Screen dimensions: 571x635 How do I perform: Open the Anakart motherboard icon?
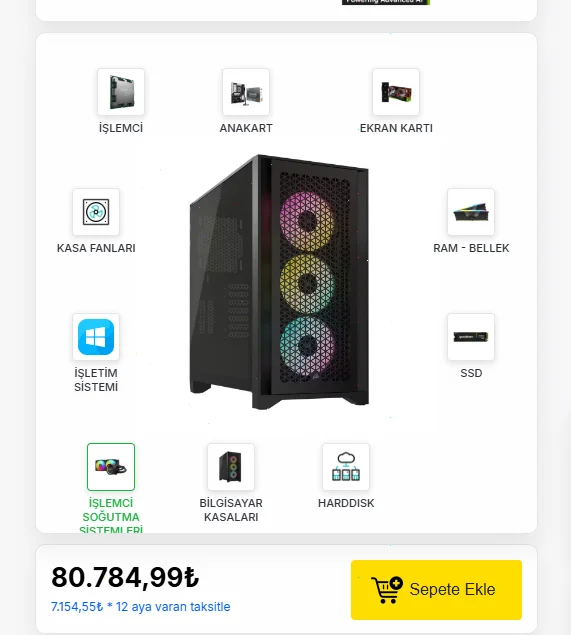click(246, 92)
